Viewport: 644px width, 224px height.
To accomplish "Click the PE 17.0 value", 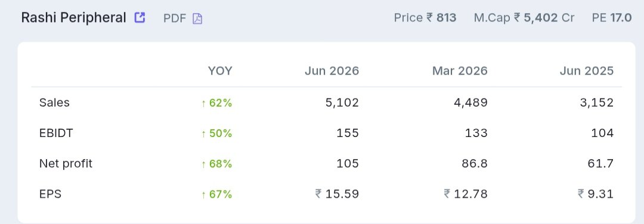I will (x=612, y=18).
